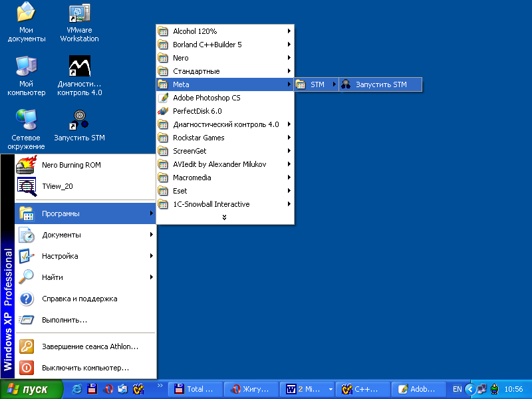Switch to the Жигу... Opera taskbar button

251,389
